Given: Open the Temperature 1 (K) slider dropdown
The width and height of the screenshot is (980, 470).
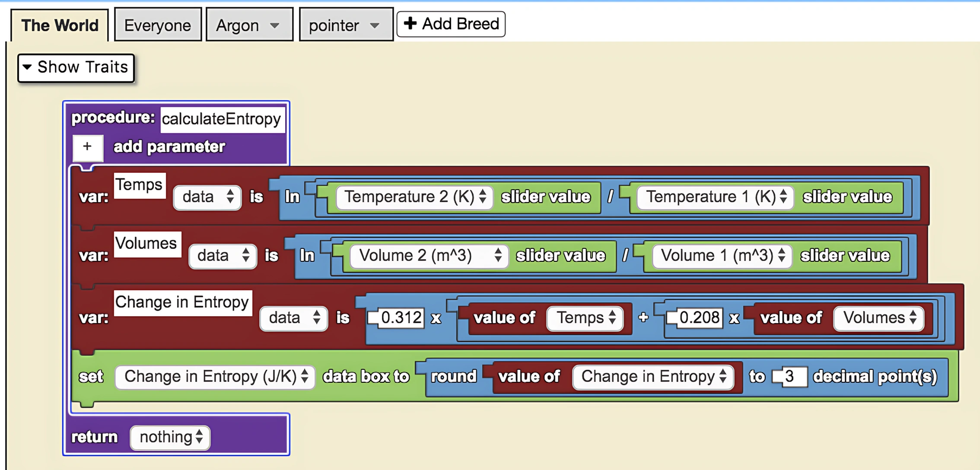Looking at the screenshot, I should (x=784, y=197).
